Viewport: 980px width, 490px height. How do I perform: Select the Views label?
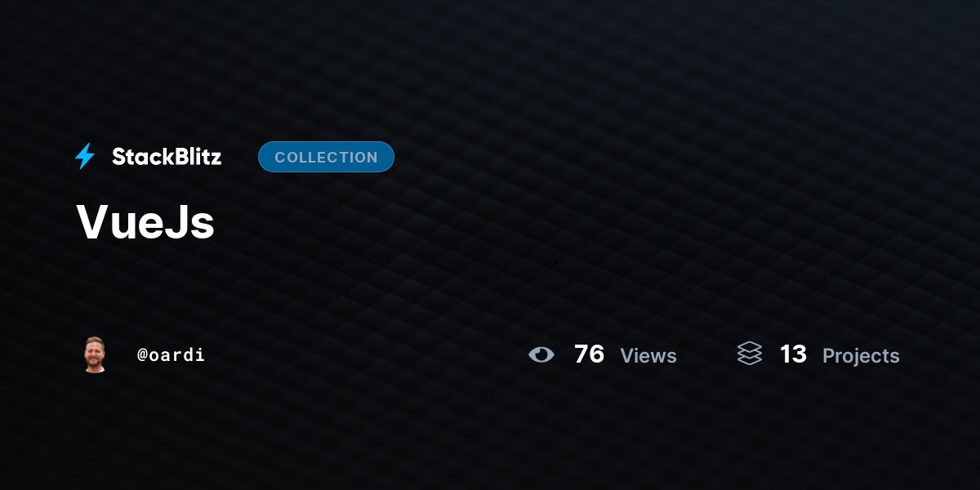click(648, 356)
